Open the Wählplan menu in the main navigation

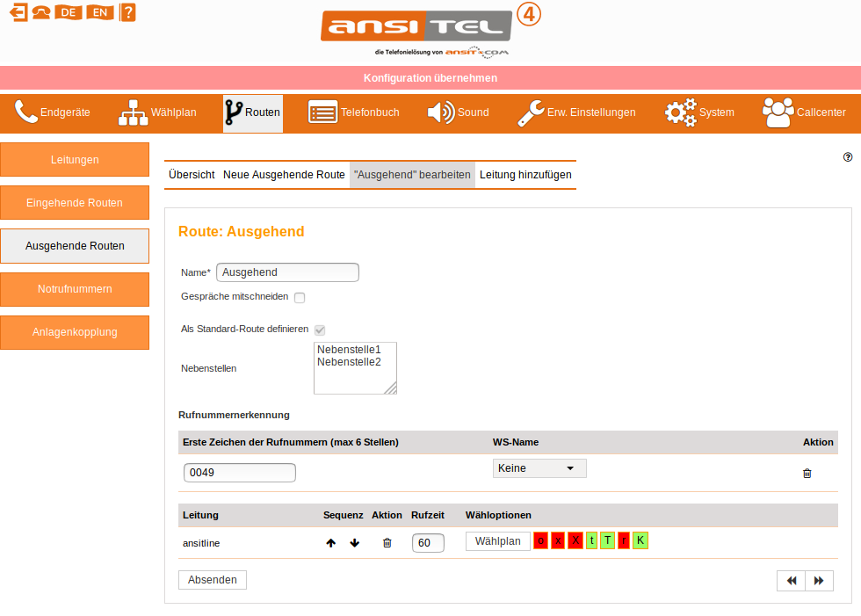click(x=158, y=112)
